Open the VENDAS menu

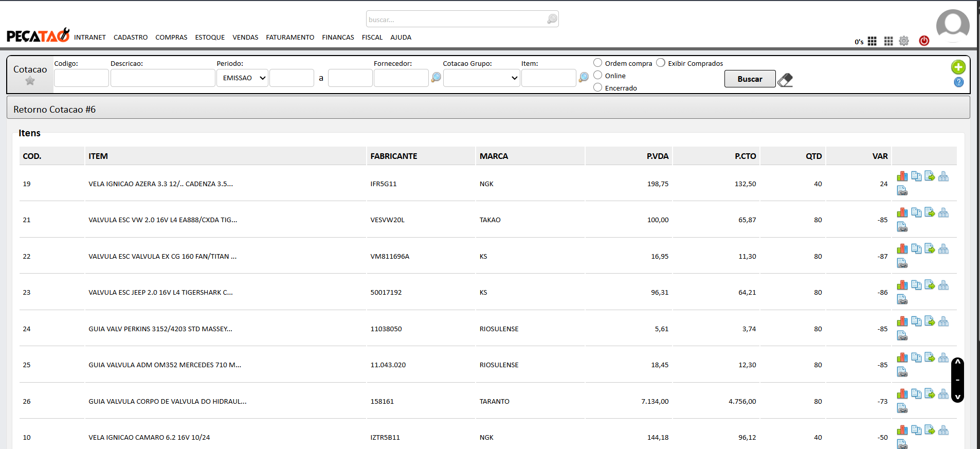pyautogui.click(x=245, y=38)
